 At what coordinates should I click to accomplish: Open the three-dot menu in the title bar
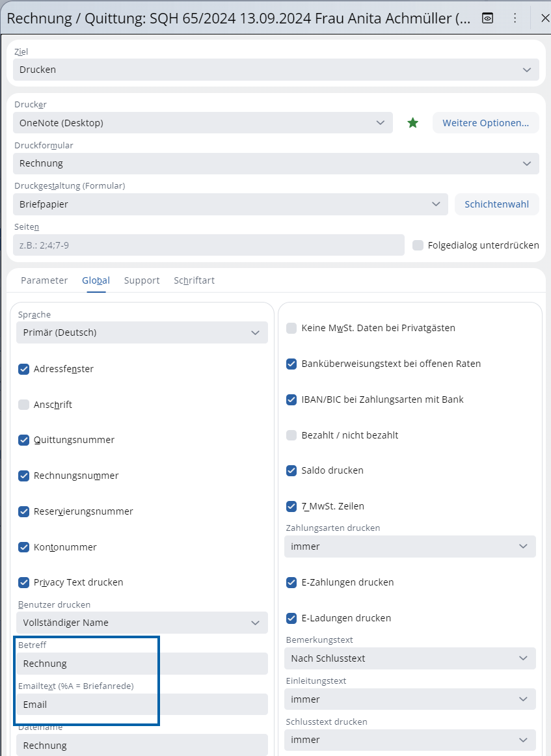pyautogui.click(x=515, y=18)
